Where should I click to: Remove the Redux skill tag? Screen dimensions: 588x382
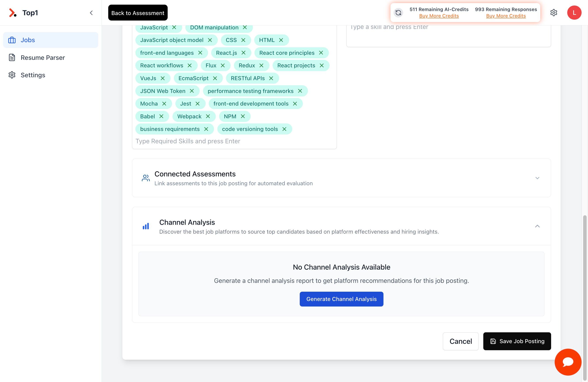click(x=262, y=65)
